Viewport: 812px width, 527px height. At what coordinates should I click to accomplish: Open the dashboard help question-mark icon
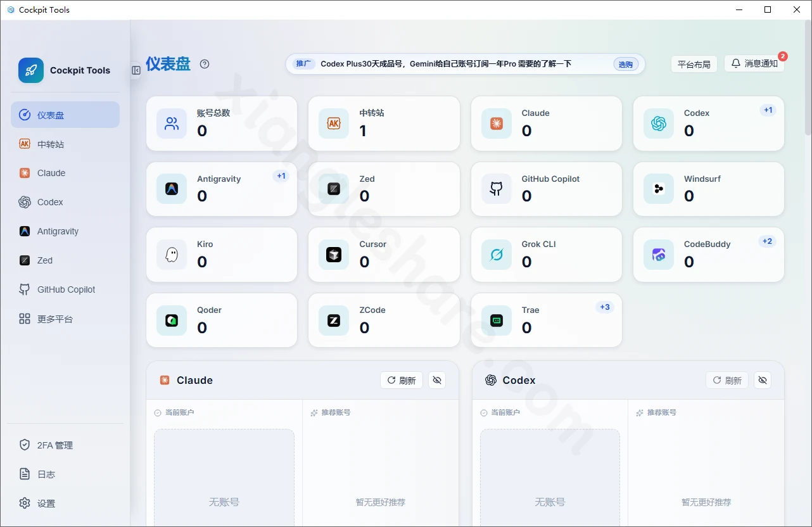pyautogui.click(x=205, y=64)
